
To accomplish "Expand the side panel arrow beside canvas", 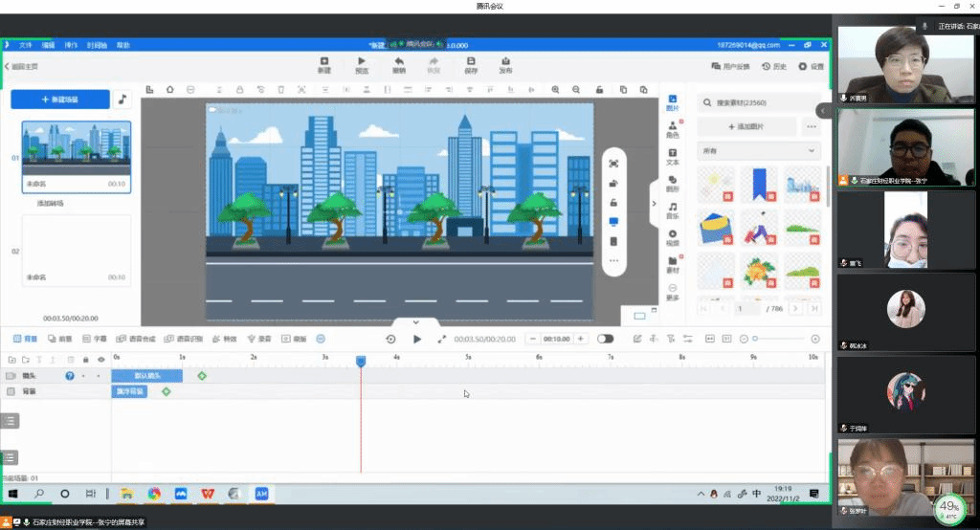I will coord(654,203).
